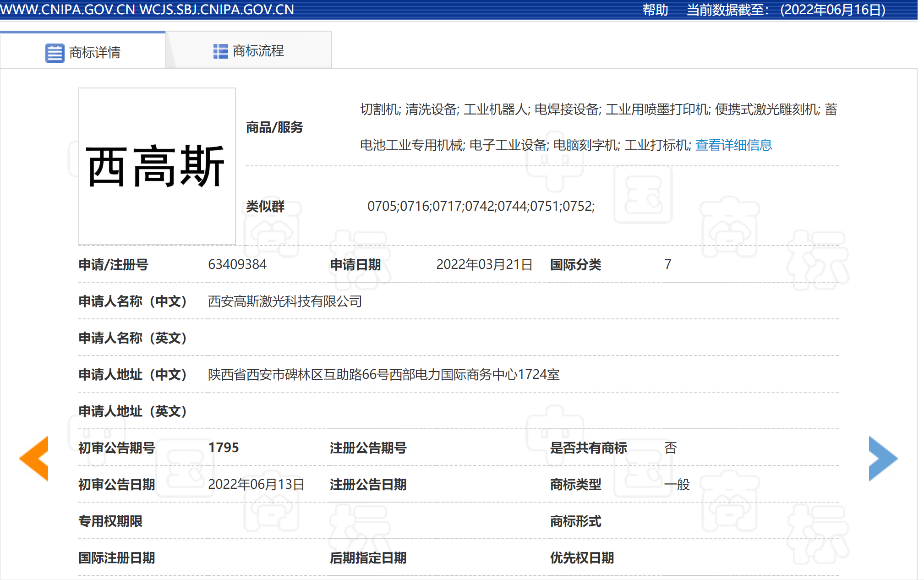
Task: Click the 国际注册日期 label
Action: pos(117,558)
